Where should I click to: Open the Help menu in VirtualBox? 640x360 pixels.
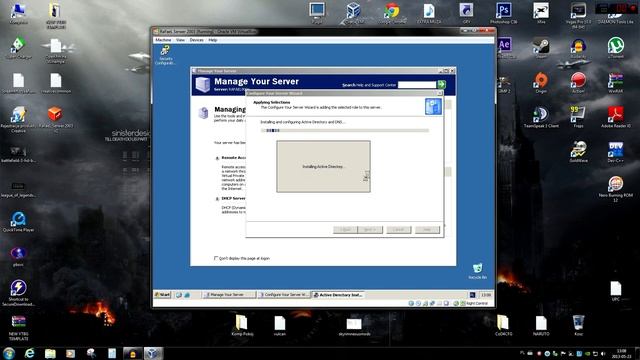click(213, 40)
